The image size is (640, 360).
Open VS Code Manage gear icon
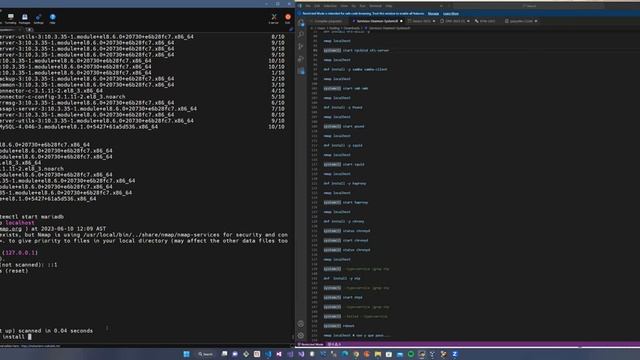301,336
